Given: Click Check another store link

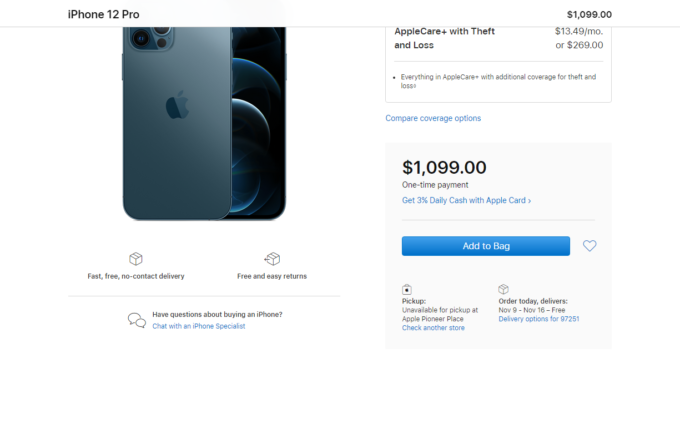Looking at the screenshot, I should click(433, 328).
